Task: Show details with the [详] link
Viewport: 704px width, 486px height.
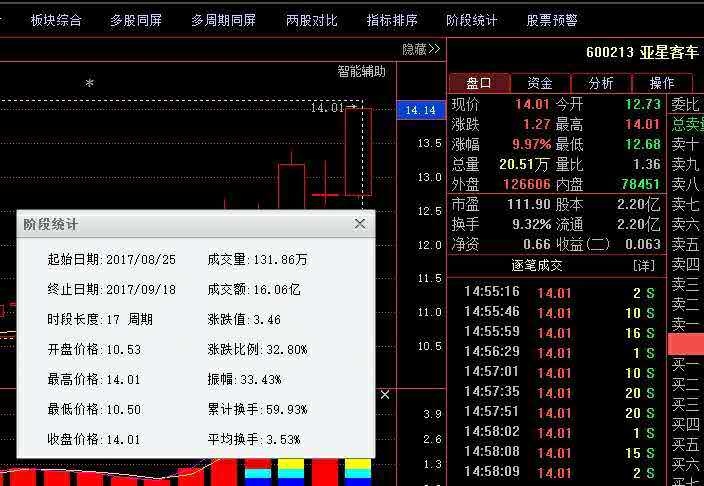Action: click(643, 265)
